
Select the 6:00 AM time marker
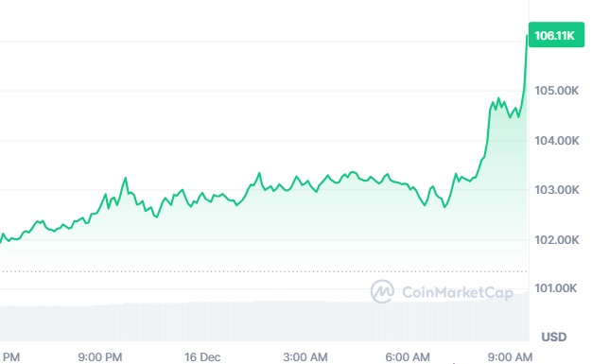coord(408,356)
